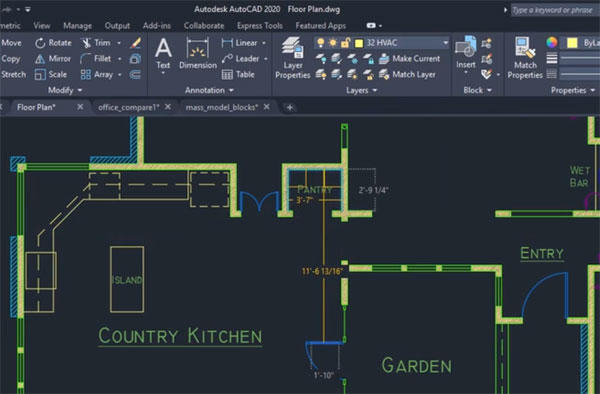Select the Rotate tool
The width and height of the screenshot is (600, 394).
pos(53,43)
